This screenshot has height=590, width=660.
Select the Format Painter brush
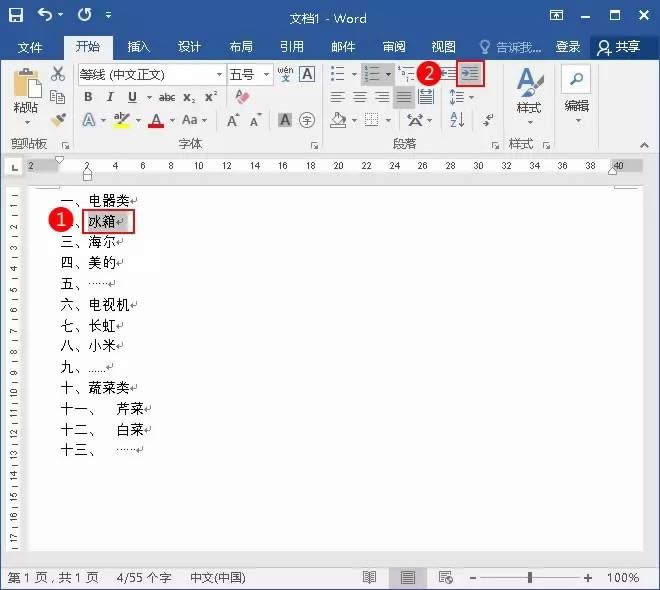point(57,119)
